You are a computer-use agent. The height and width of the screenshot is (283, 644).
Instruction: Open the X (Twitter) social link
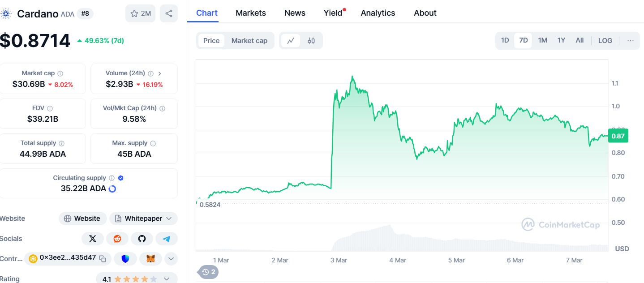pos(93,239)
